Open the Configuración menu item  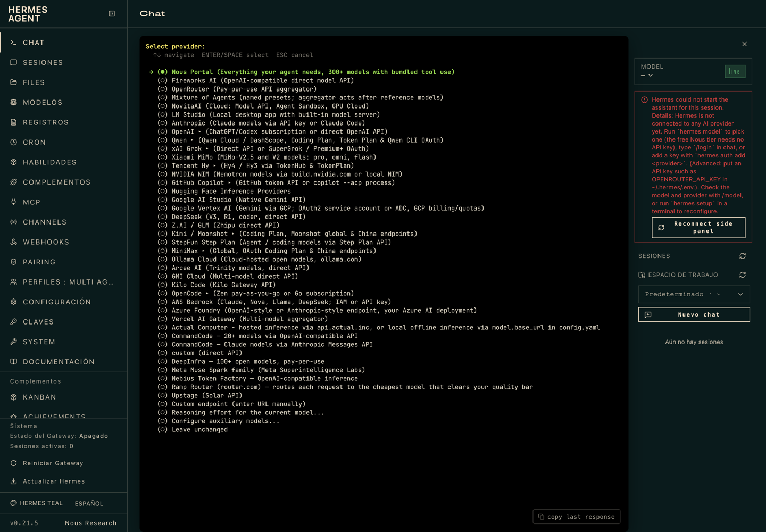click(63, 302)
